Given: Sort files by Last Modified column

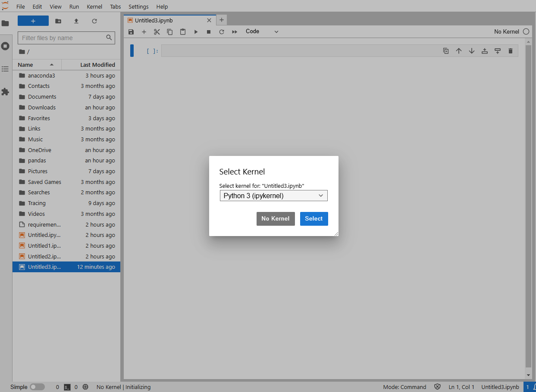Looking at the screenshot, I should tap(91, 65).
